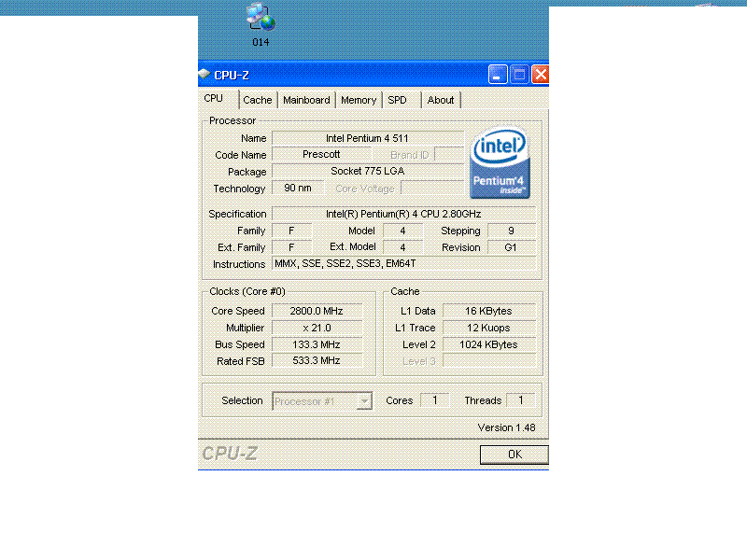This screenshot has height=560, width=747.
Task: Click the Core Speed value 2800.0 MHz
Action: (x=317, y=311)
